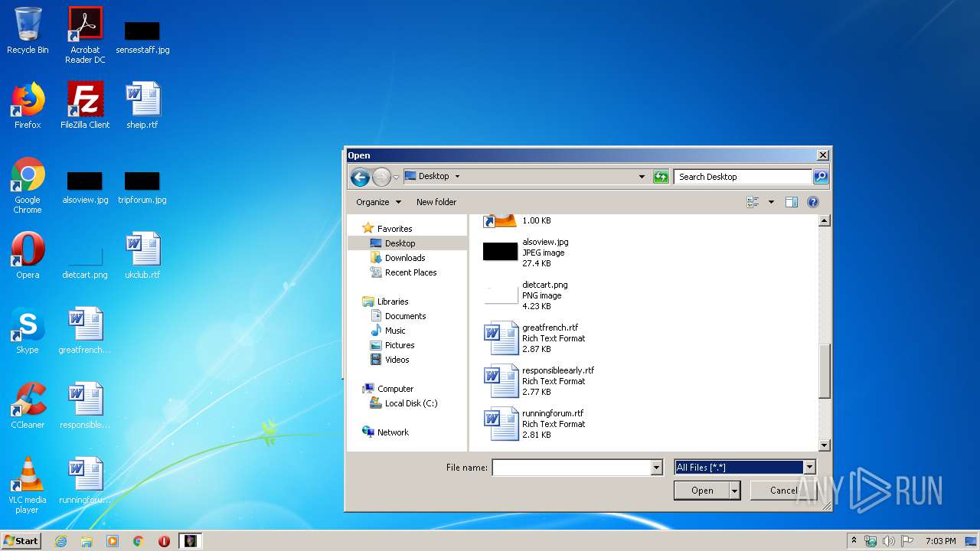Open the Videos library
Viewport: 980px width, 551px height.
point(389,360)
